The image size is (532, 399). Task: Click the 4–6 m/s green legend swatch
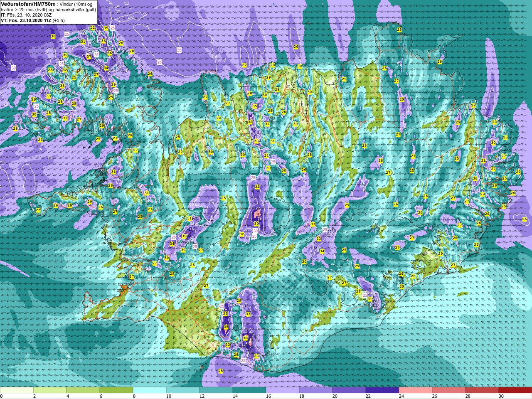(x=83, y=390)
